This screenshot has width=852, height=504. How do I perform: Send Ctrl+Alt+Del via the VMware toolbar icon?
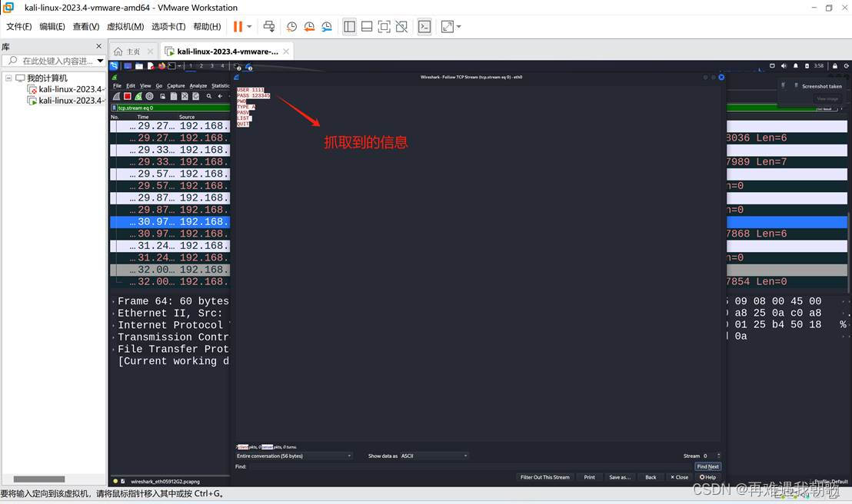[x=269, y=26]
